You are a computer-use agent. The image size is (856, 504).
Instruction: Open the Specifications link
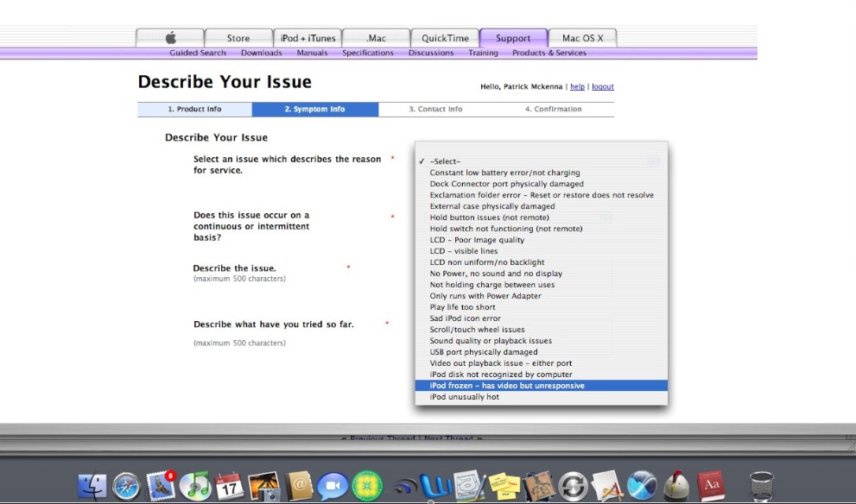(x=368, y=53)
